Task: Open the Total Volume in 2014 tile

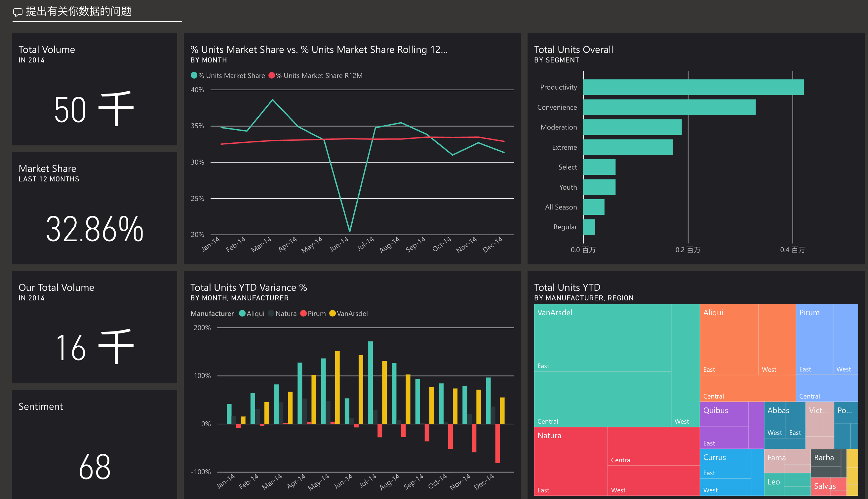Action: pyautogui.click(x=94, y=89)
